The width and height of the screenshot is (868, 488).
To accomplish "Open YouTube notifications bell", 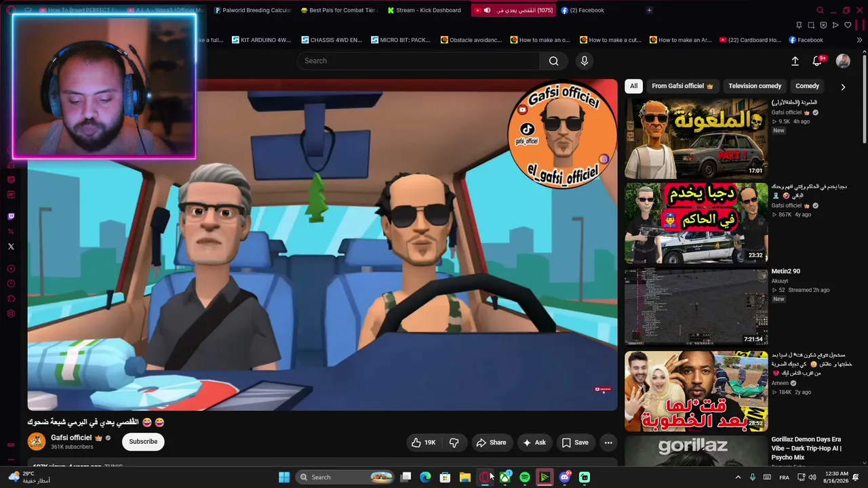I will click(818, 61).
